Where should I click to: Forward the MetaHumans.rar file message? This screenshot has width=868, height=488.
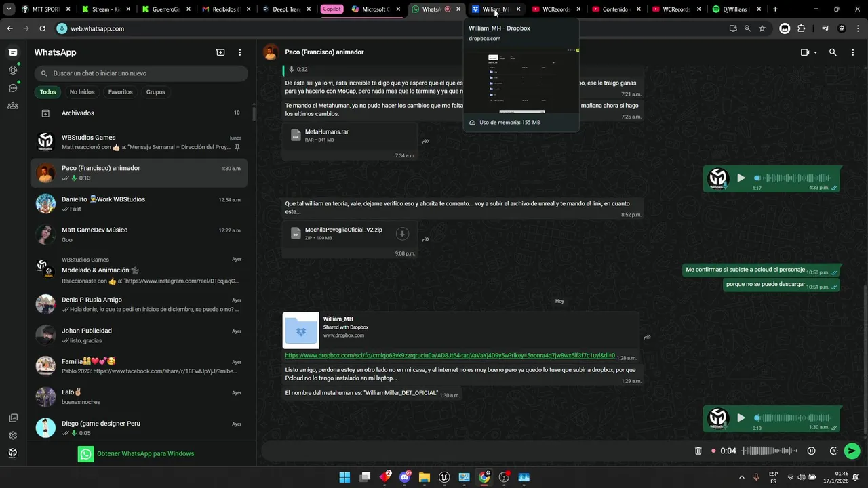tap(425, 142)
